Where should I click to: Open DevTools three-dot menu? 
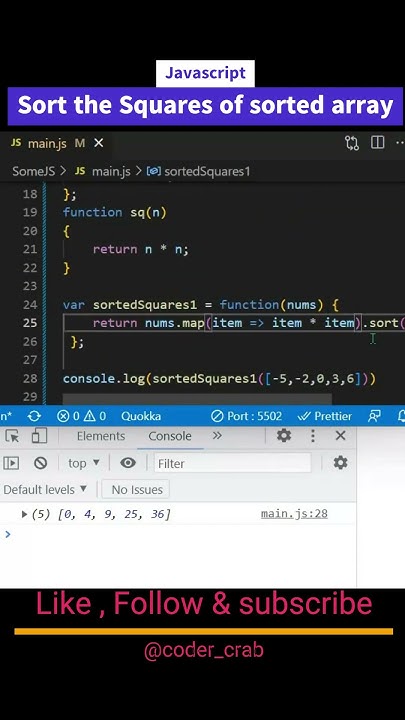tap(313, 435)
